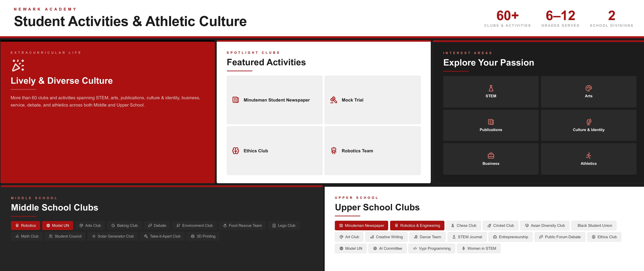Select the Debate chip in Middle School Clubs
Screen dimensions: 644x271
[x=157, y=226]
